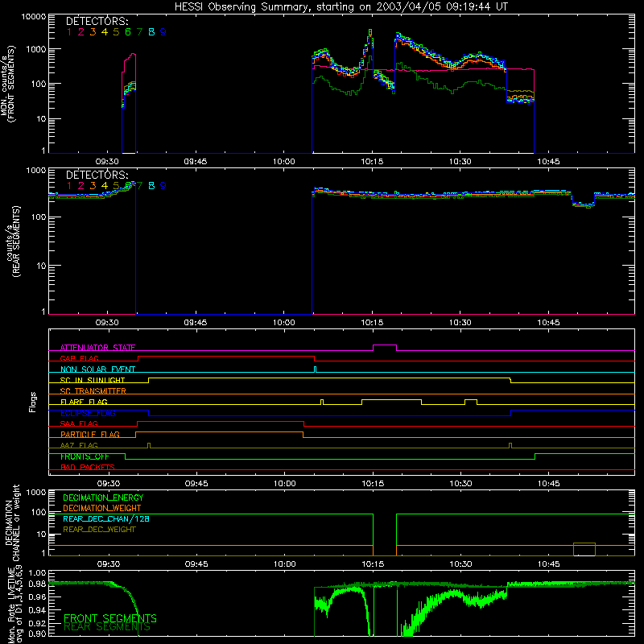Click the SC_TRANSMITTER flag label

pyautogui.click(x=93, y=391)
